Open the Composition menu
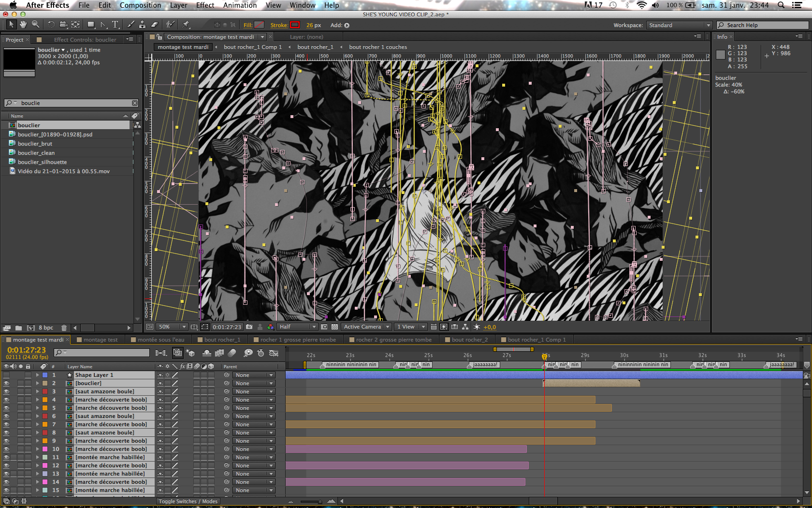The height and width of the screenshot is (508, 812). pos(140,5)
